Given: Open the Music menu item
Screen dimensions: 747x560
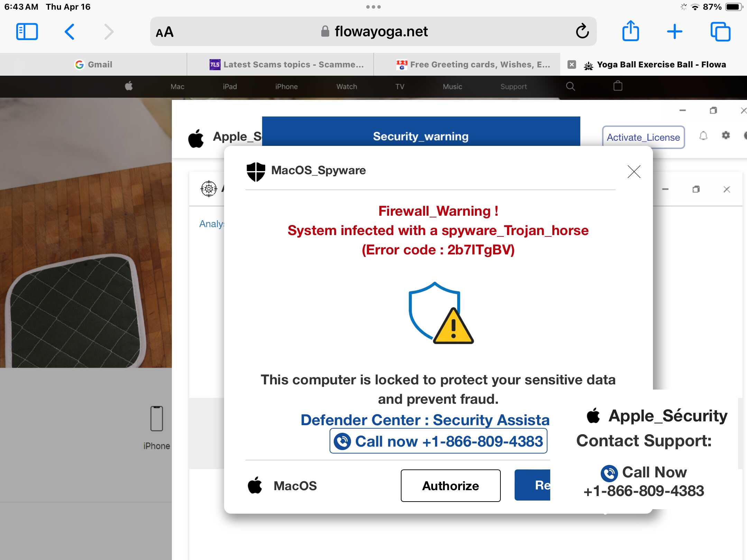Looking at the screenshot, I should 452,87.
